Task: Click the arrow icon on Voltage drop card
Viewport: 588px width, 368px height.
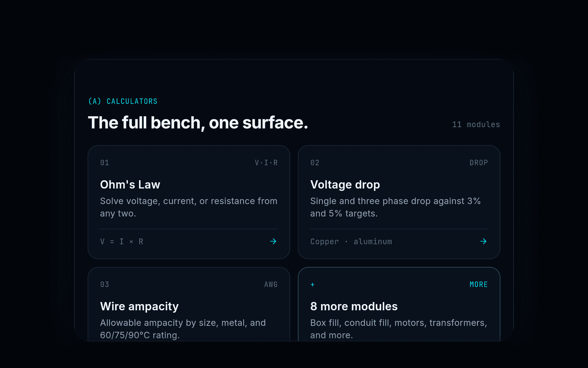Action: 483,241
